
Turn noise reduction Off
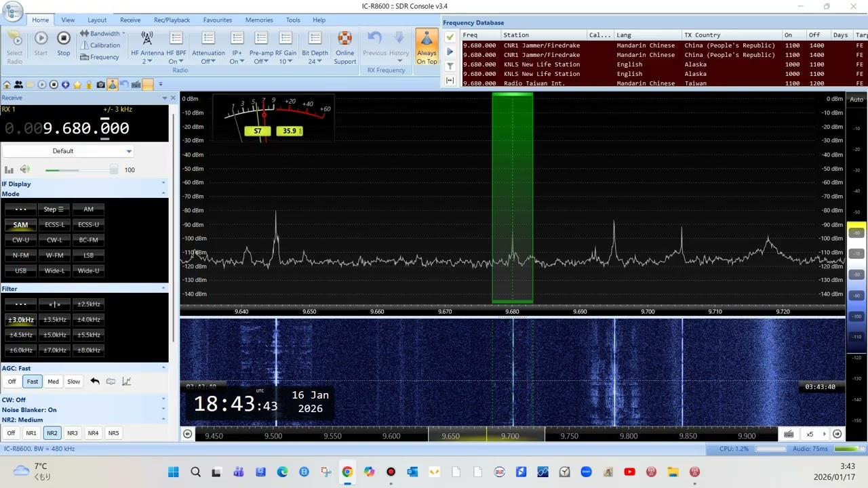11,433
